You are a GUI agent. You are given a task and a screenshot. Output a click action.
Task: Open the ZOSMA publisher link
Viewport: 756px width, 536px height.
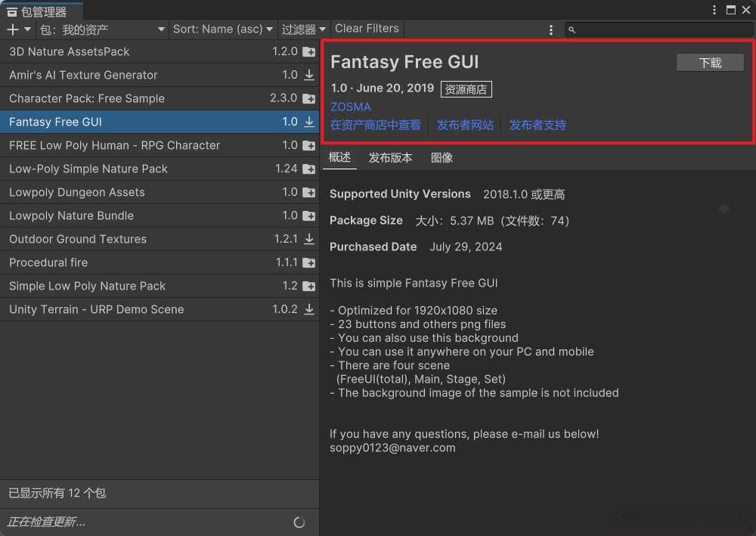click(x=351, y=107)
